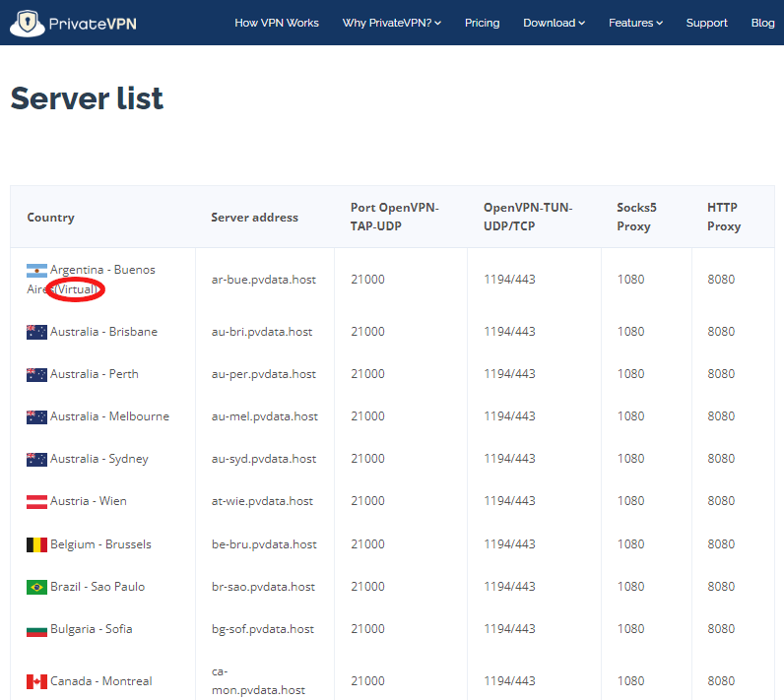Image resolution: width=784 pixels, height=700 pixels.
Task: Open the Pricing page
Action: pos(482,23)
